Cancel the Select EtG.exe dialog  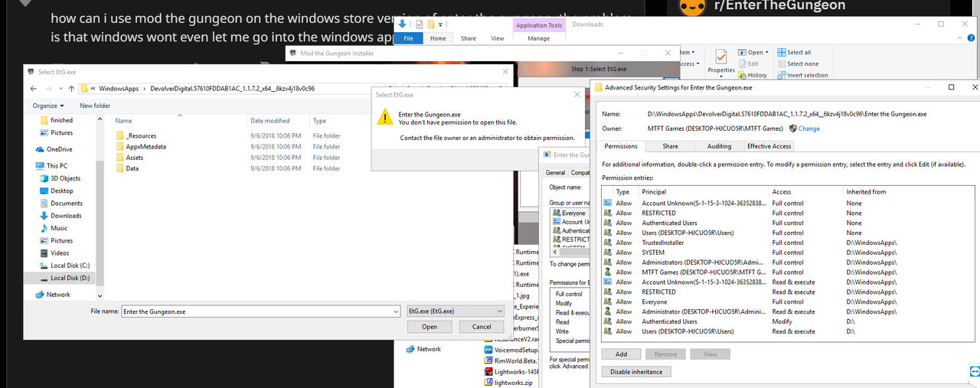pos(482,327)
